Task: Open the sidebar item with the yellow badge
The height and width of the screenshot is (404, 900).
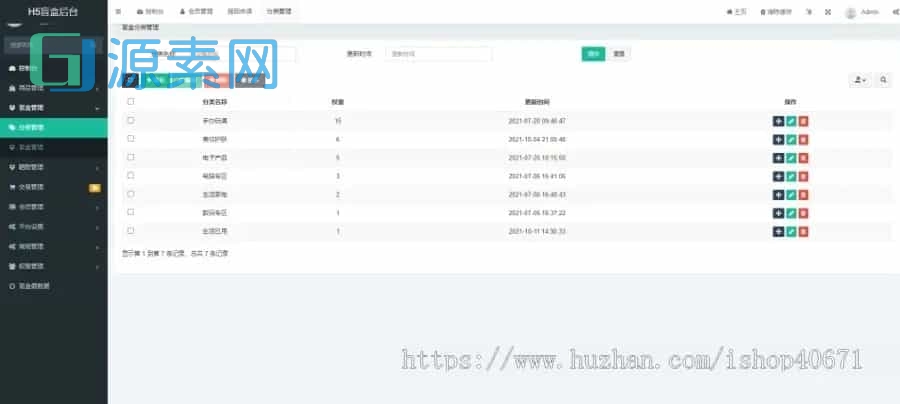Action: point(53,187)
